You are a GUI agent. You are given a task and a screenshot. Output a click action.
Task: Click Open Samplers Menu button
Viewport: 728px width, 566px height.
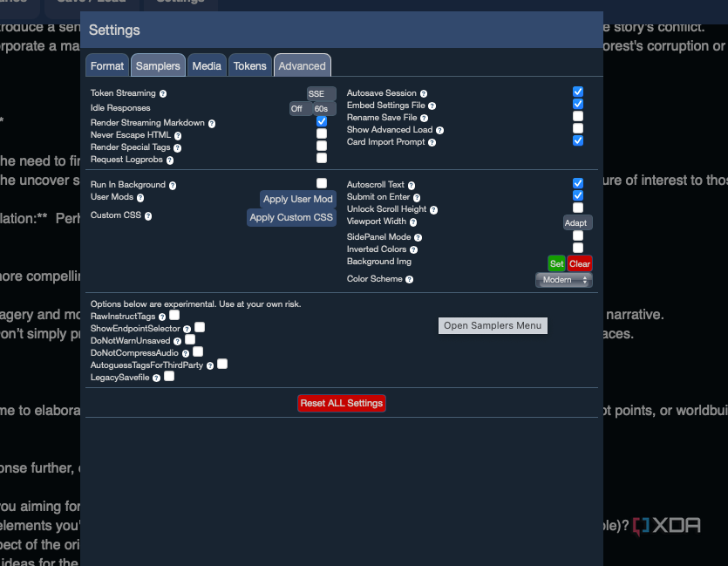(493, 325)
